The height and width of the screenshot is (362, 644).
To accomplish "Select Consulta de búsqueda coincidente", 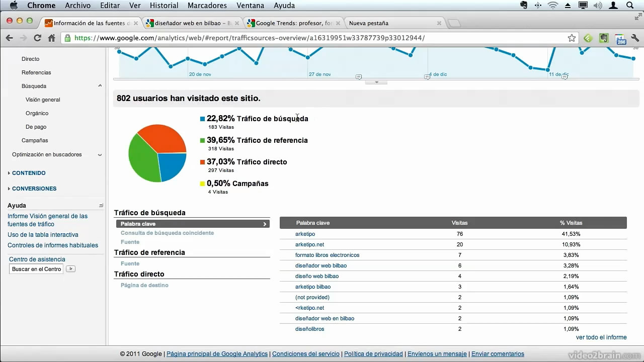I will pos(167,233).
